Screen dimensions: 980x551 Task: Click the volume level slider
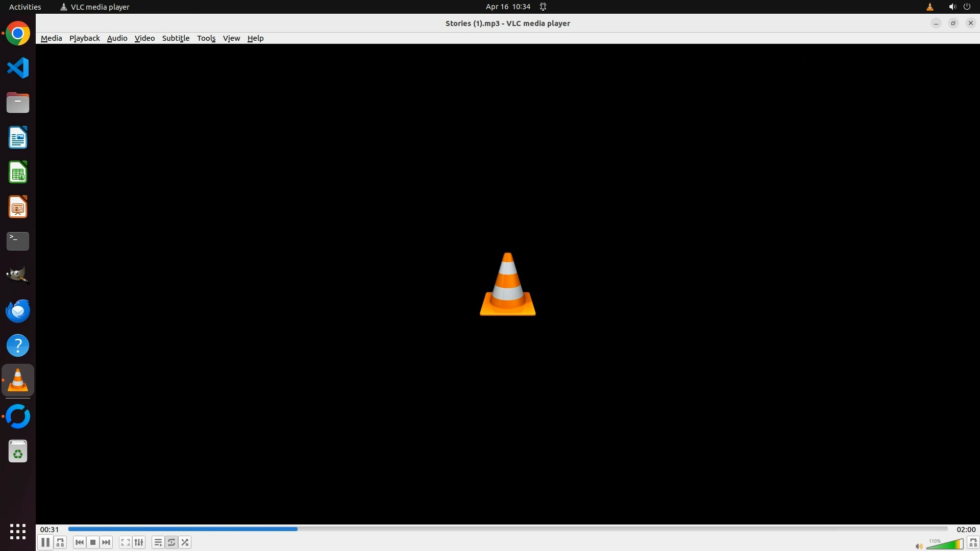point(944,544)
